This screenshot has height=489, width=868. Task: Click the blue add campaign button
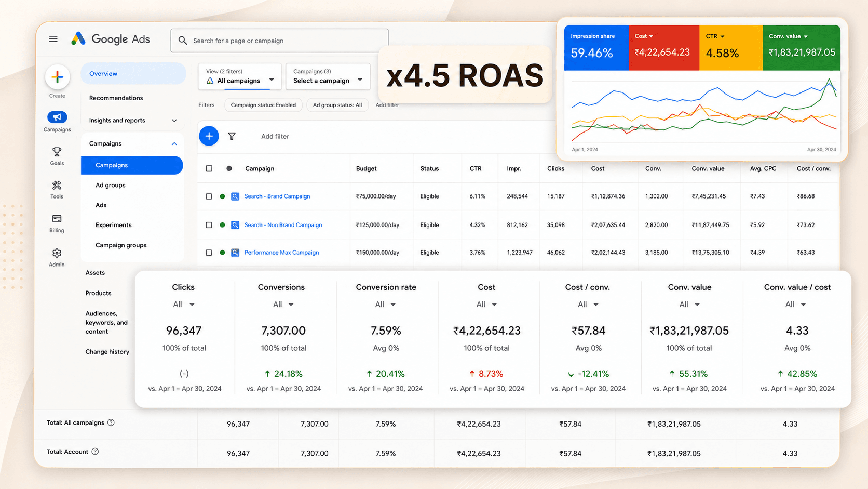coord(209,136)
